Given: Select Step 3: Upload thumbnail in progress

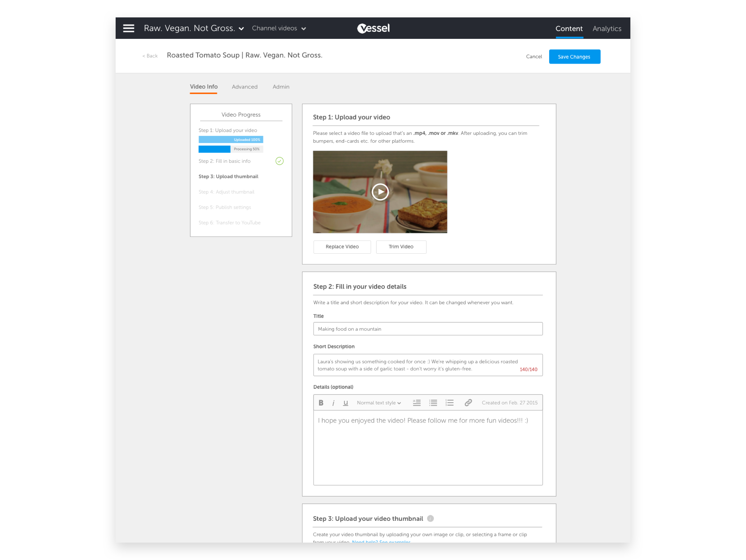Looking at the screenshot, I should (228, 177).
